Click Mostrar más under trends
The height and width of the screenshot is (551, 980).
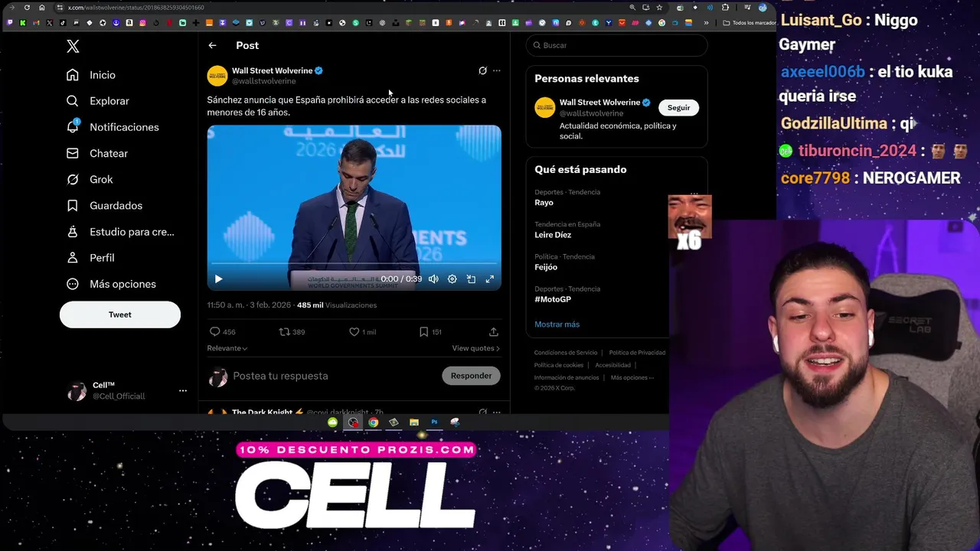[557, 324]
